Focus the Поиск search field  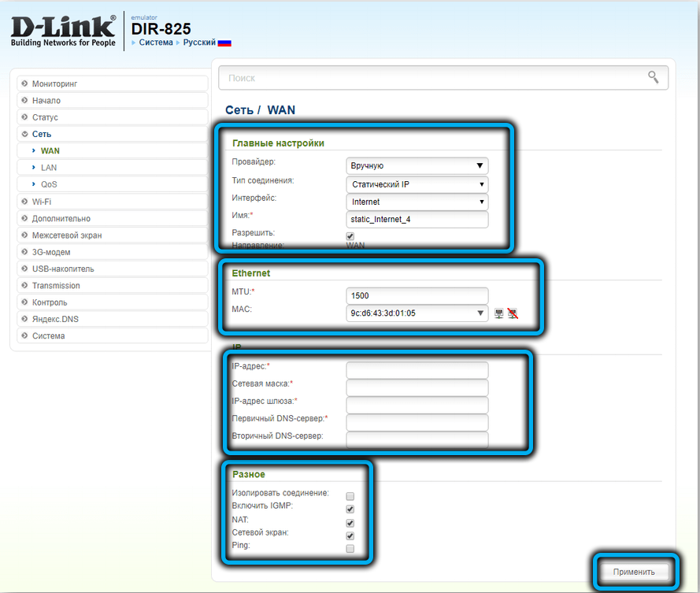(443, 78)
